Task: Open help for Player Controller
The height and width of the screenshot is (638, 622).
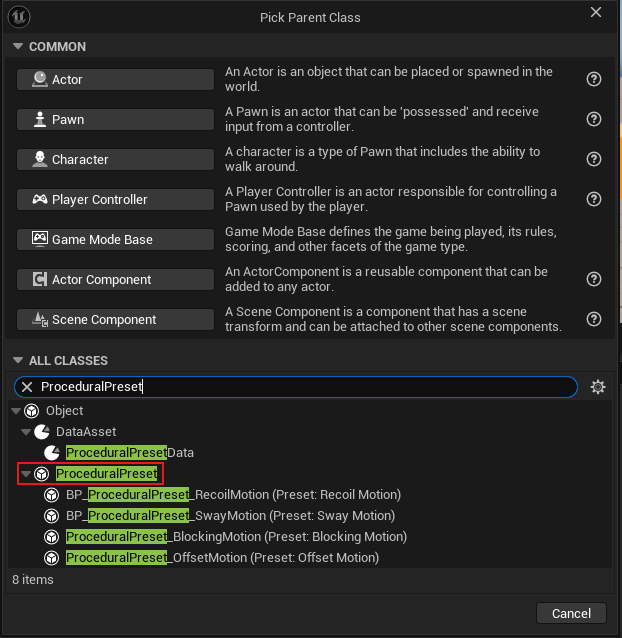Action: (593, 199)
